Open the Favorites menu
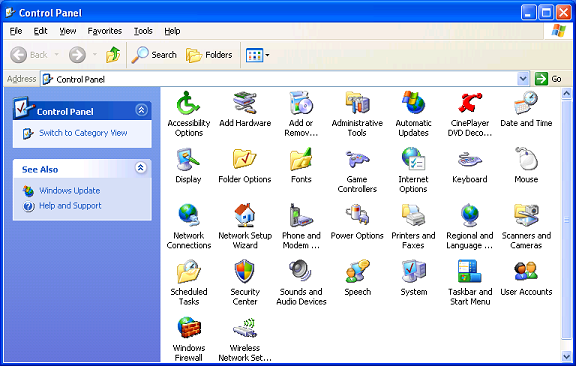Image resolution: width=576 pixels, height=366 pixels. (105, 31)
